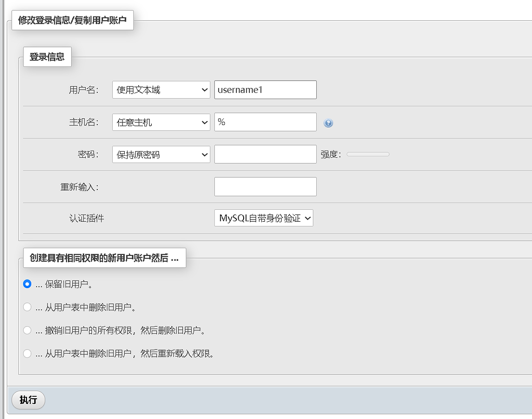Choose 撤销旧用户的所有权限，然后删除旧用户
532x419 pixels.
tap(27, 330)
